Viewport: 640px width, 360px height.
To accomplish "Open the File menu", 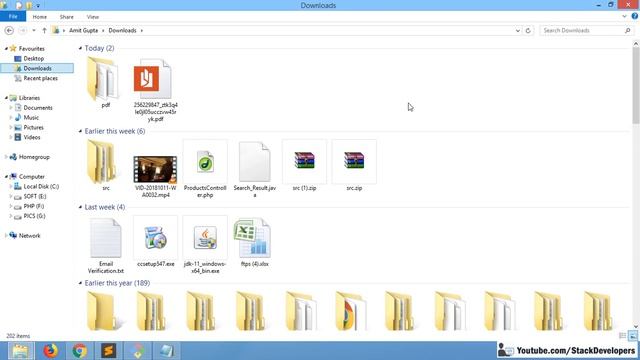I will pyautogui.click(x=13, y=17).
